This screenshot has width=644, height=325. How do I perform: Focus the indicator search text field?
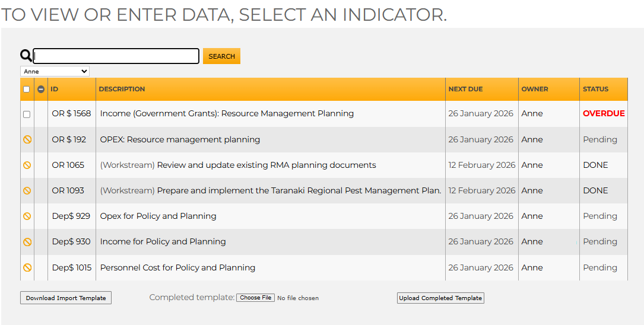116,56
